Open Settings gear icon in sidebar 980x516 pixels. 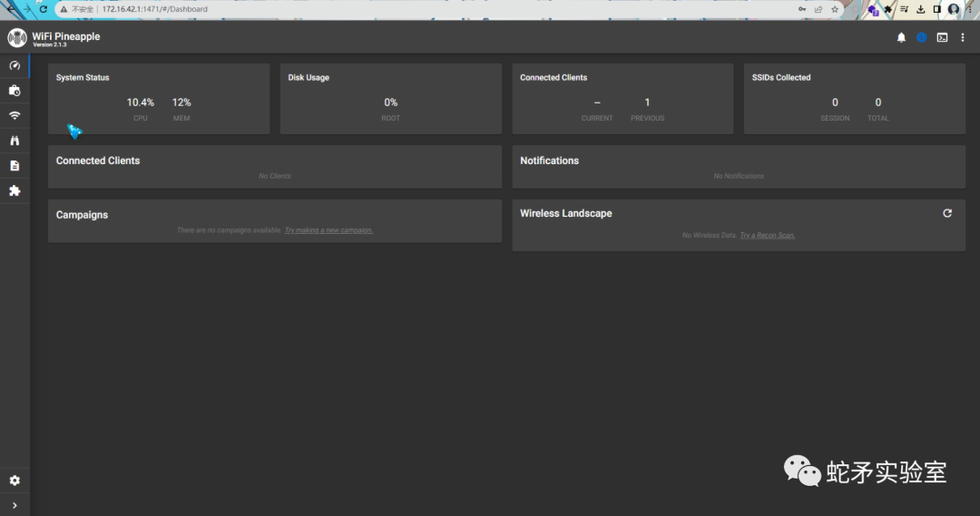pyautogui.click(x=15, y=481)
